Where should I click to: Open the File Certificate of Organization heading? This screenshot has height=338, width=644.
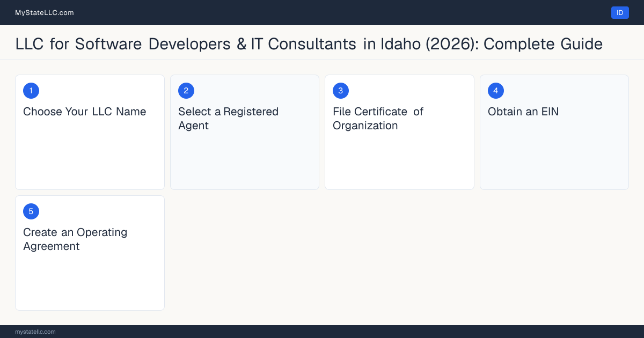tap(378, 119)
